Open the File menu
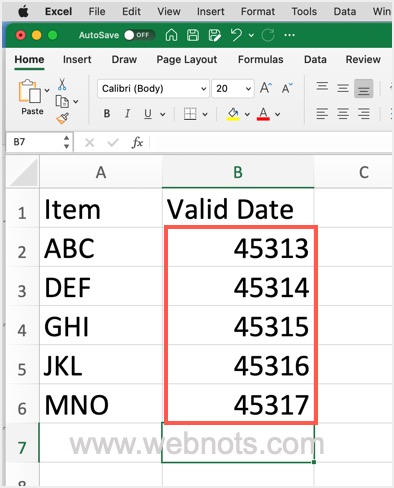Screen dimensions: 394x488 tap(97, 12)
